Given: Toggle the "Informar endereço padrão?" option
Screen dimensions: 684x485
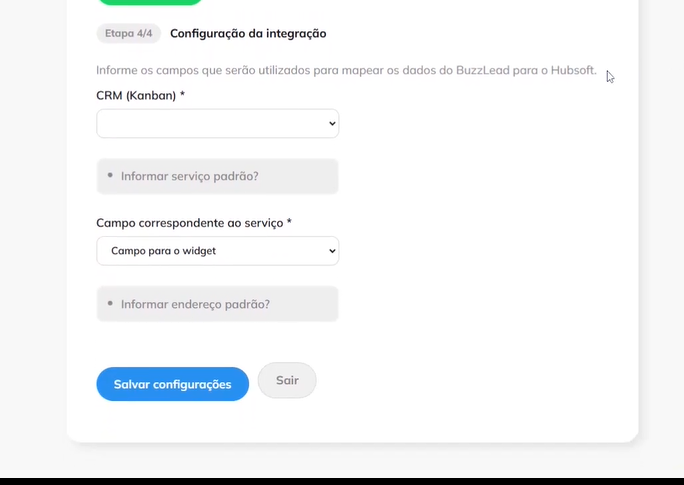Looking at the screenshot, I should tap(217, 304).
